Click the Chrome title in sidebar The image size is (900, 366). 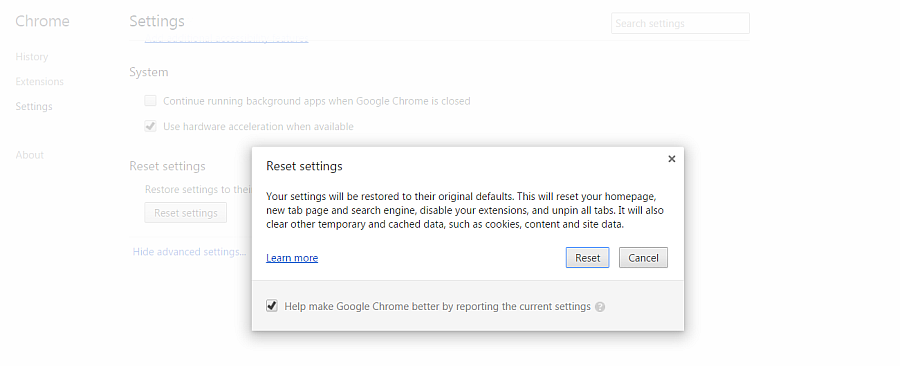pos(42,21)
